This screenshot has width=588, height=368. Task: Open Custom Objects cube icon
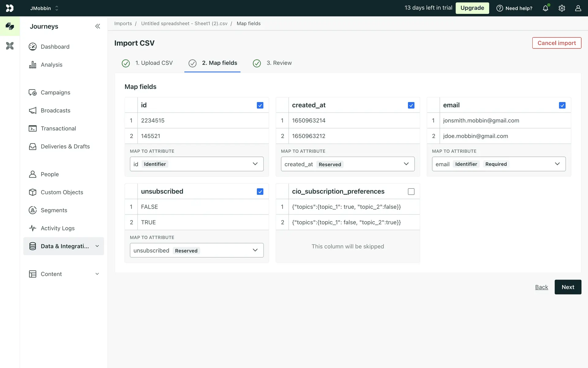[x=33, y=192]
